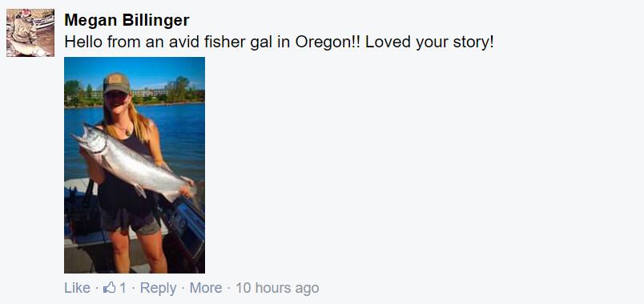Click the '10 hours ago' timestamp
644x304 pixels.
(x=277, y=288)
